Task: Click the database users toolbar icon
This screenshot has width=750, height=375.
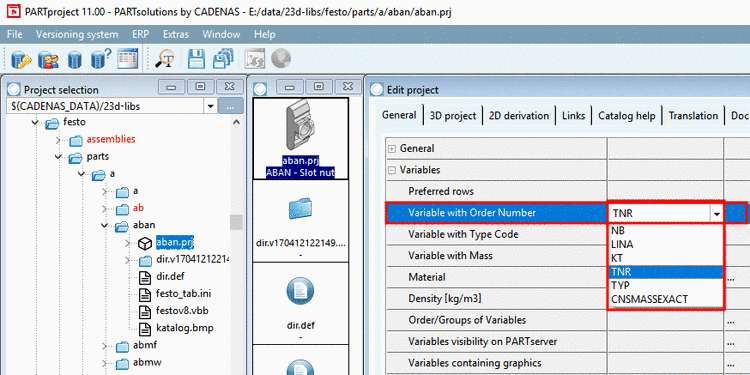Action: pyautogui.click(x=48, y=59)
